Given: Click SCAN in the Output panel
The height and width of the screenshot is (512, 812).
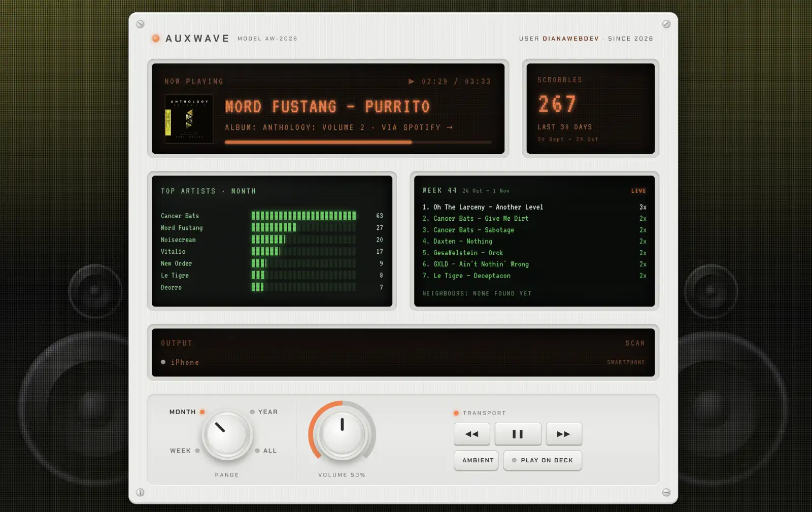Looking at the screenshot, I should coord(635,344).
